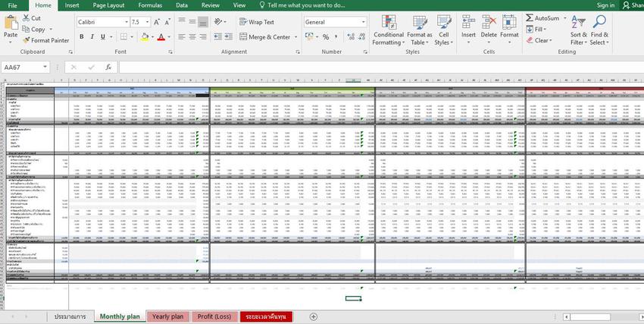Image resolution: width=644 pixels, height=324 pixels.
Task: Open the fill color dropdown arrow
Action: pos(152,37)
